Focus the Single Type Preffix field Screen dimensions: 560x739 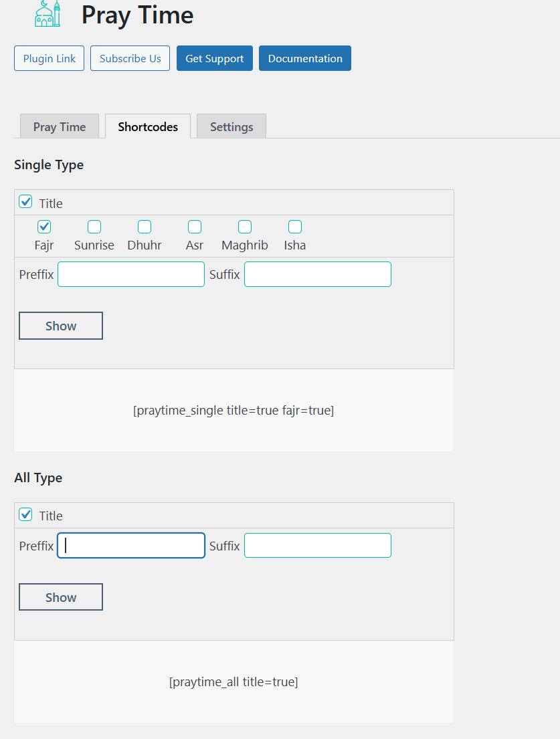tap(131, 274)
